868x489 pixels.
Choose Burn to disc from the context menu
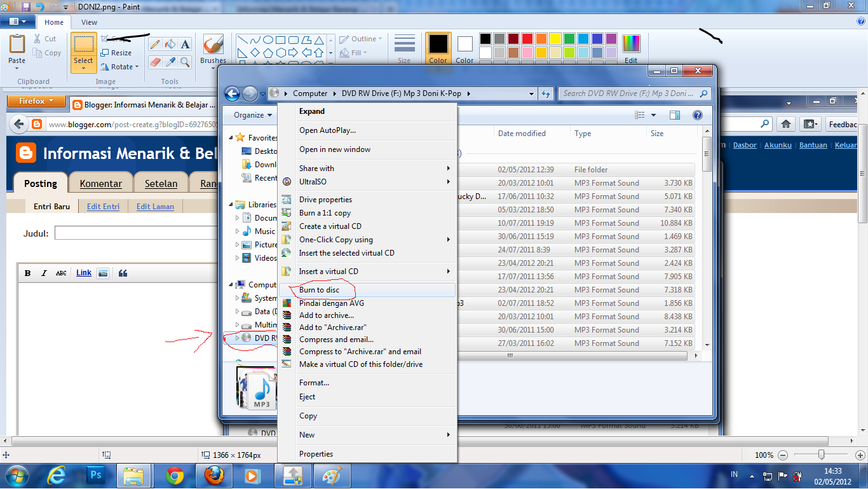(320, 289)
